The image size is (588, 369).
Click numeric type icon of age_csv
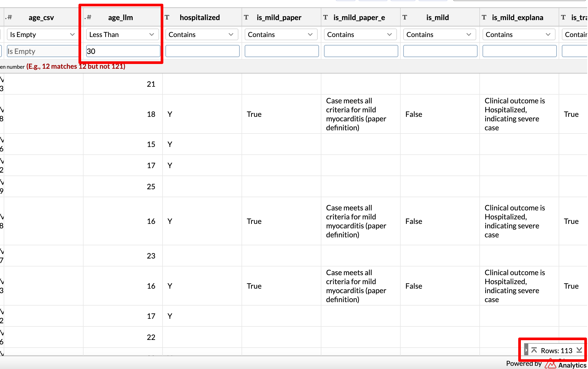click(x=9, y=17)
